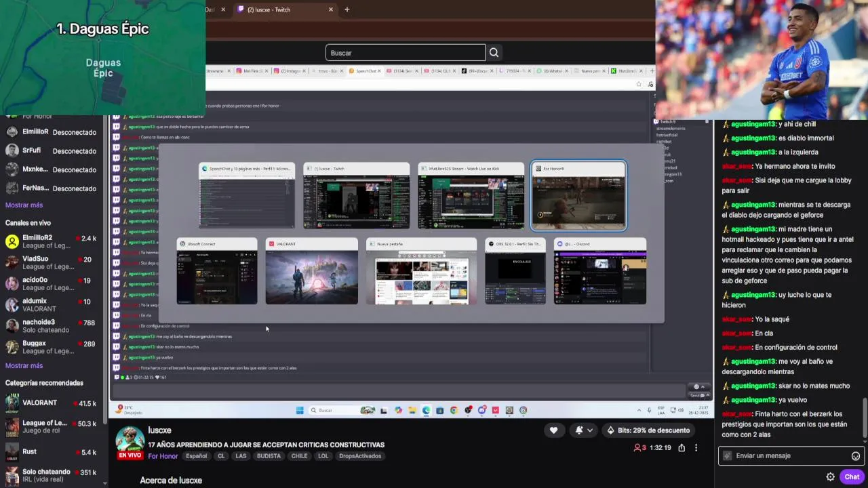Click the heart follow icon
This screenshot has height=488, width=868.
pos(553,430)
